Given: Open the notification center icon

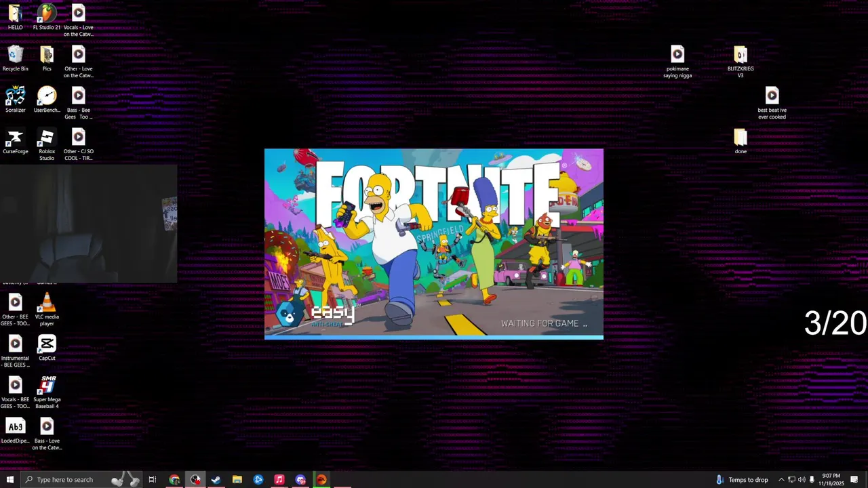Looking at the screenshot, I should [854, 480].
